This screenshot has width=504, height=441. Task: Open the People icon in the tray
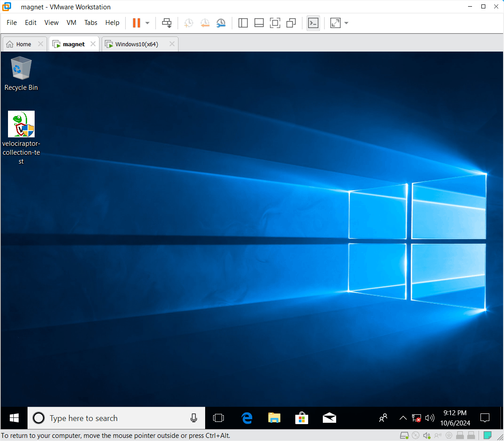pos(383,418)
